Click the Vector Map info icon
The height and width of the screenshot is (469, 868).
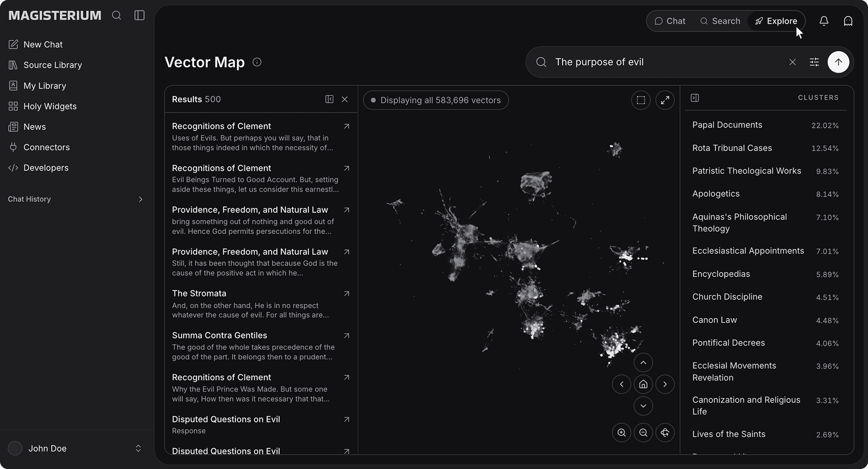tap(257, 62)
